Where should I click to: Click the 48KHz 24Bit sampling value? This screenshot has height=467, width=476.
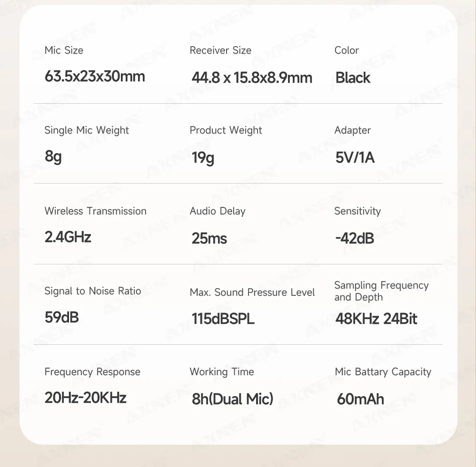[x=376, y=319]
